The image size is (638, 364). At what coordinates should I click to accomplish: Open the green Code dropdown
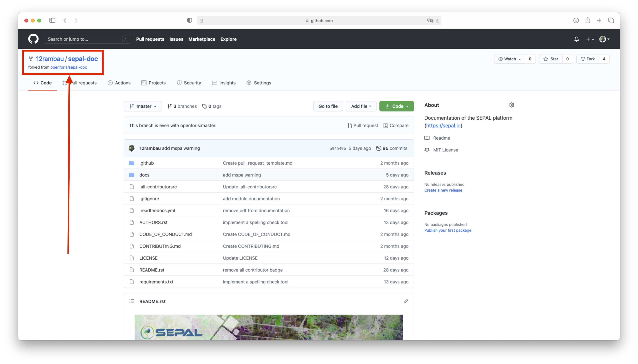pos(396,106)
